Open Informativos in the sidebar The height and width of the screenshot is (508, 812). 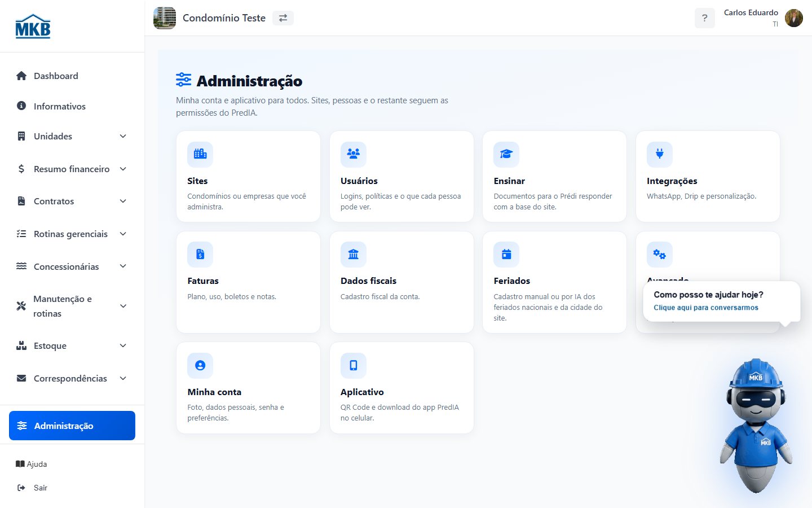(72, 106)
